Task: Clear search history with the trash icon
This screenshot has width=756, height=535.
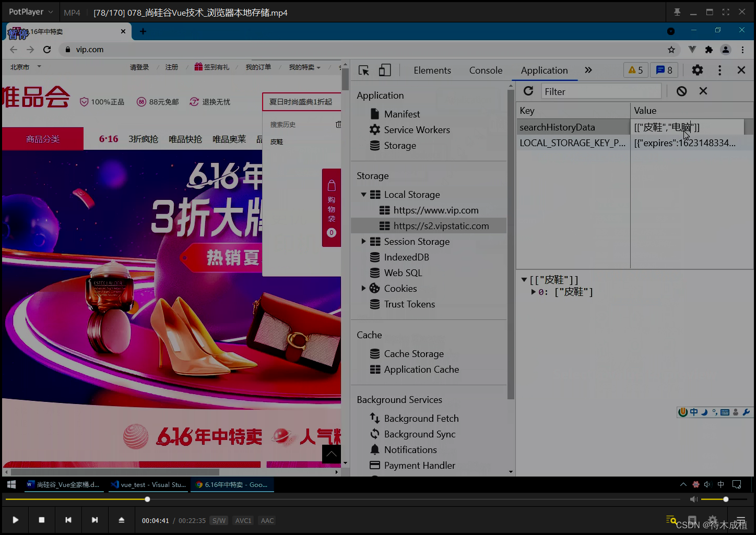Action: (x=338, y=124)
